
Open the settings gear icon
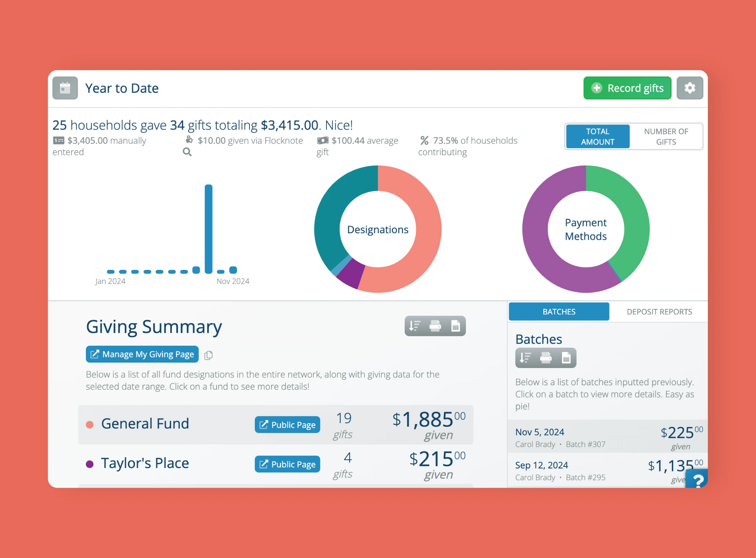pos(690,88)
